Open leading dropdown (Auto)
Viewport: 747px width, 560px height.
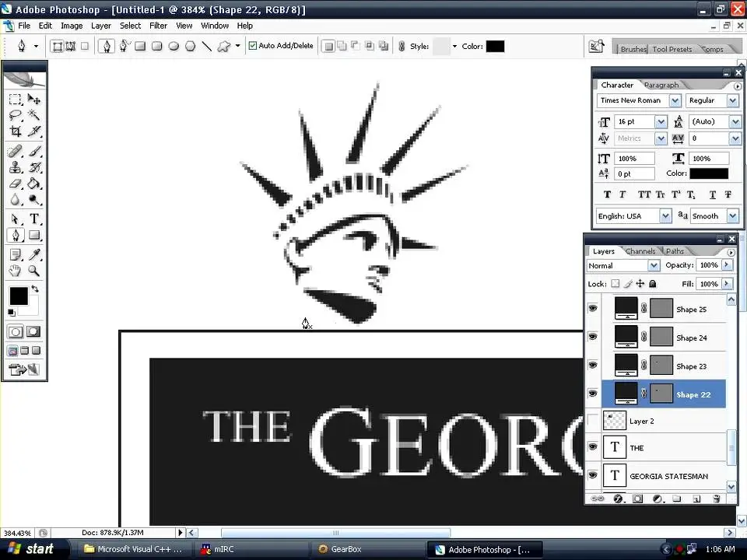tap(735, 122)
